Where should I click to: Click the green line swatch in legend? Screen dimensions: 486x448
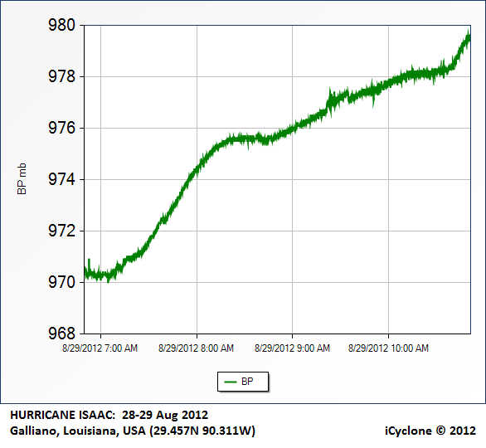(x=231, y=382)
